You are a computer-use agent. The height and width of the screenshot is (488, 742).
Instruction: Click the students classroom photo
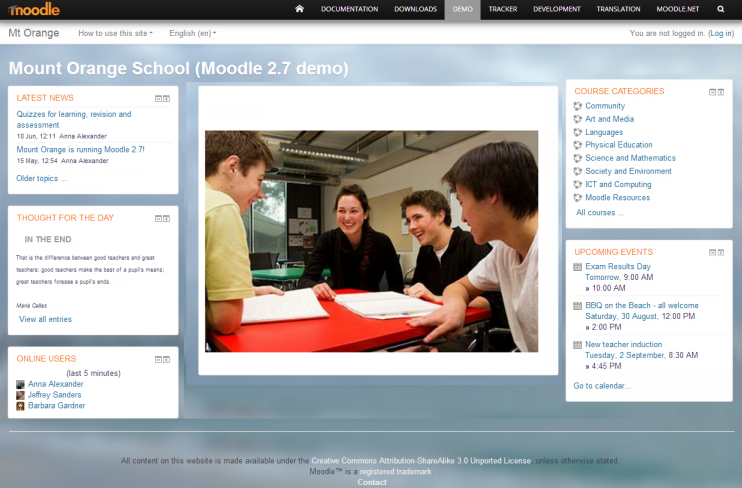click(x=371, y=241)
